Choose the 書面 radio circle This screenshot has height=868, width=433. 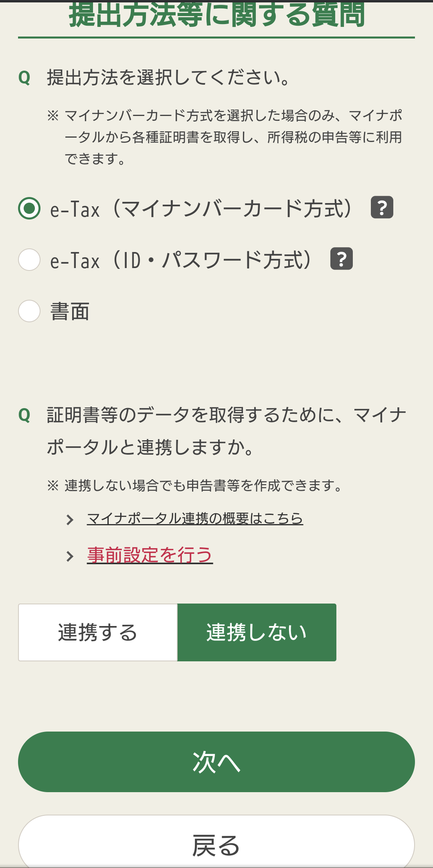tap(29, 311)
